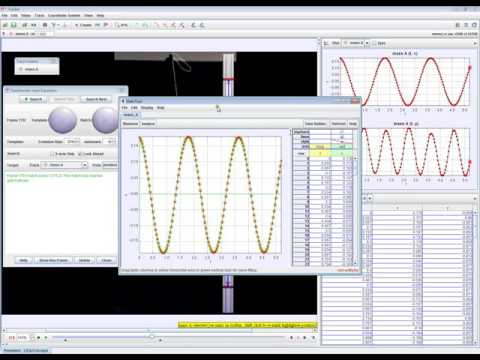Viewport: 480px width, 360px height.
Task: Click the Open file toolbar icon
Action: pos(6,25)
